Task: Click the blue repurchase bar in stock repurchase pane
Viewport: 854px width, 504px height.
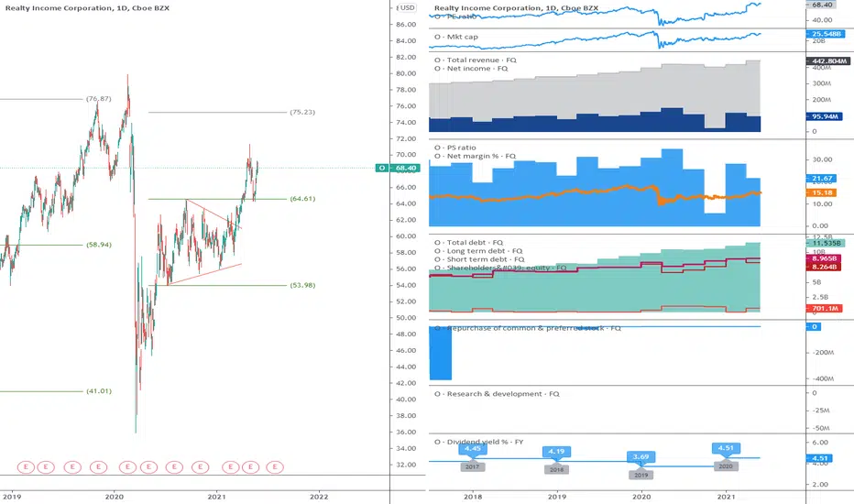Action: (x=441, y=353)
